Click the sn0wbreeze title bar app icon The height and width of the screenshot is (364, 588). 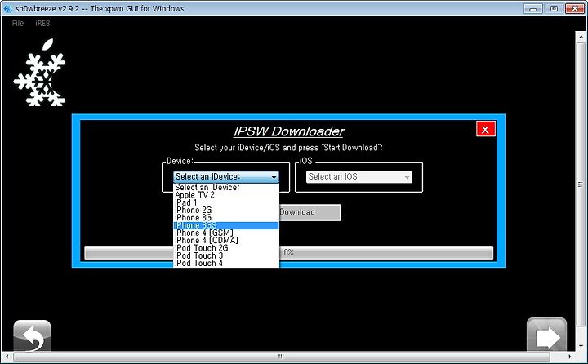coord(7,8)
